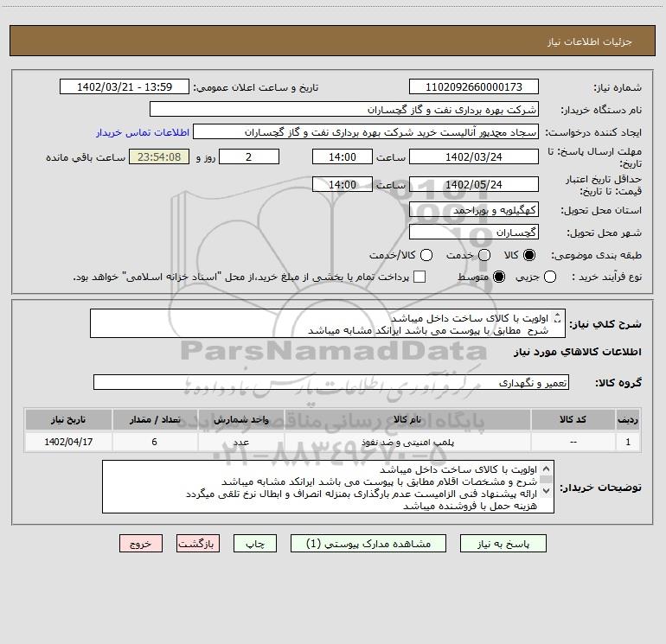Click the 1402/04/17 need date cell
666x644 pixels.
point(68,442)
